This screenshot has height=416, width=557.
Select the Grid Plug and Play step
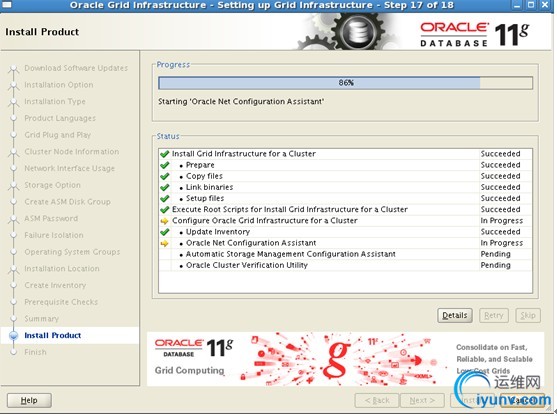click(58, 135)
